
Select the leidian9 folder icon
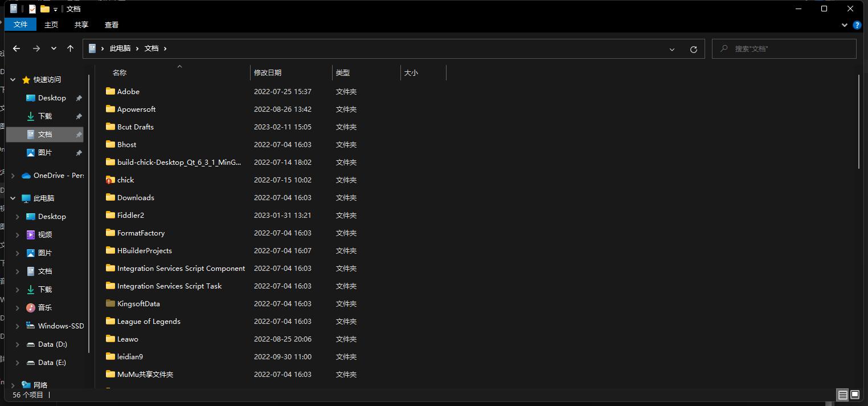(x=110, y=356)
